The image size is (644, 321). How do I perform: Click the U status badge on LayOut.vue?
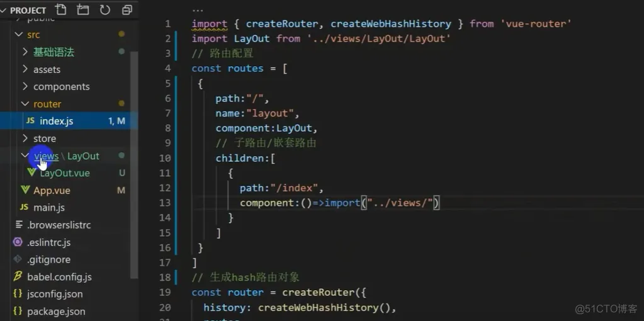(122, 173)
